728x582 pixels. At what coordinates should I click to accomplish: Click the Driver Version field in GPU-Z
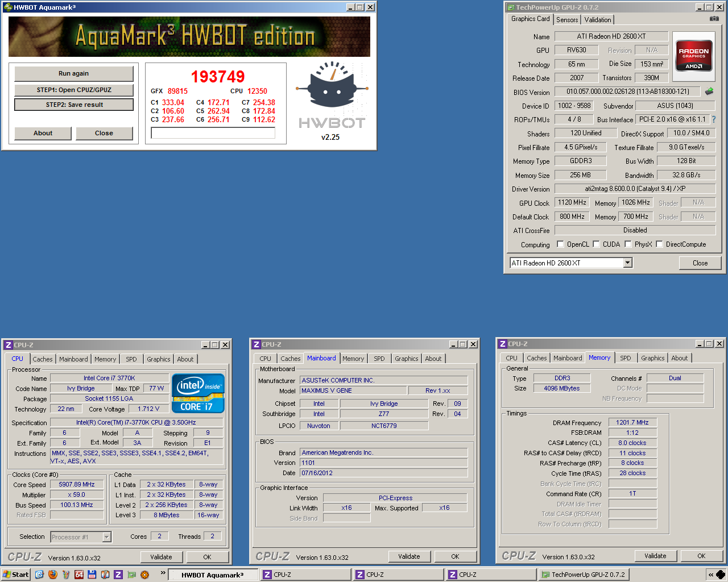635,189
